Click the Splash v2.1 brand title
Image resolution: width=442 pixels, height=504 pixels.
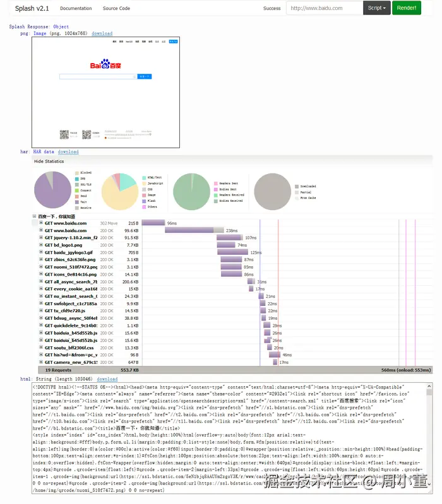pyautogui.click(x=32, y=8)
